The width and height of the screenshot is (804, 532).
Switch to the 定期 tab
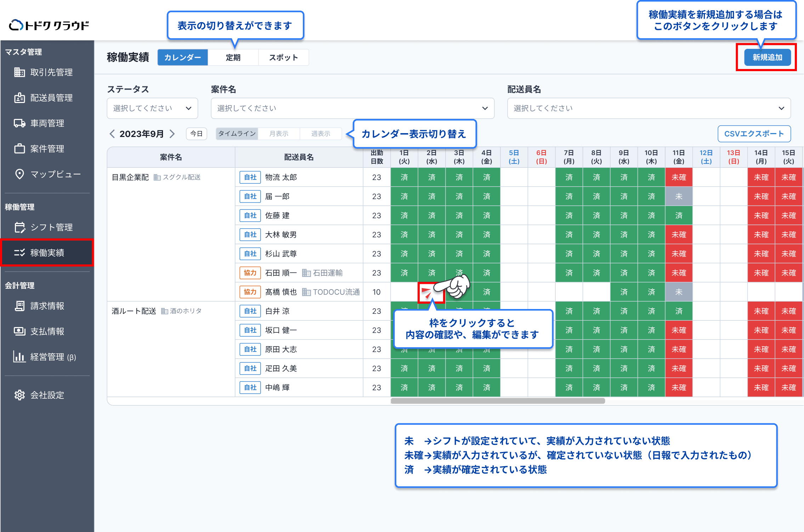click(233, 57)
